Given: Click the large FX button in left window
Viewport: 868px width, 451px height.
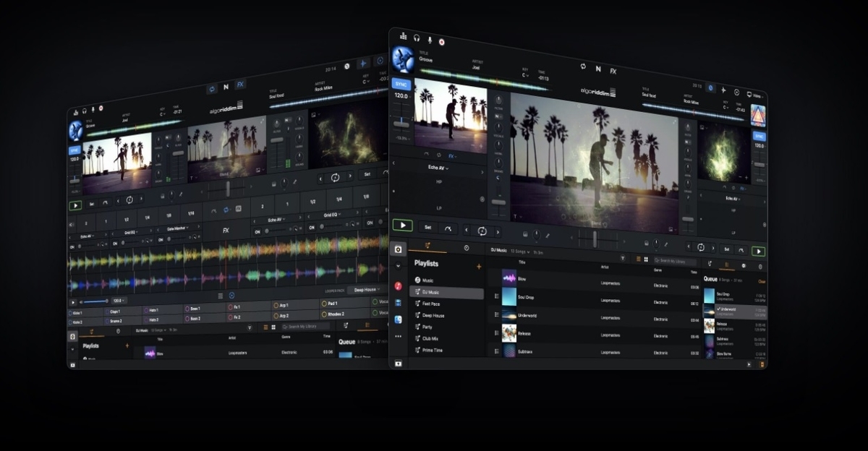Looking at the screenshot, I should tap(226, 231).
